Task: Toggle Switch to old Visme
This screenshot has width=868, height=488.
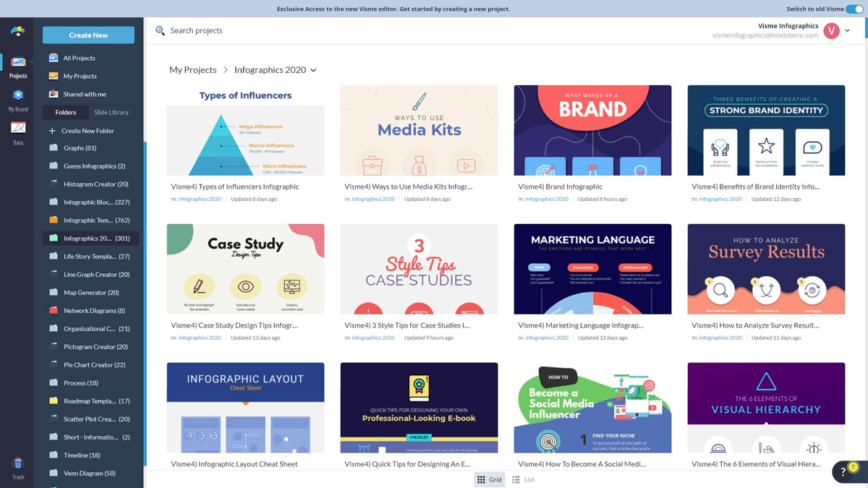Action: [854, 9]
